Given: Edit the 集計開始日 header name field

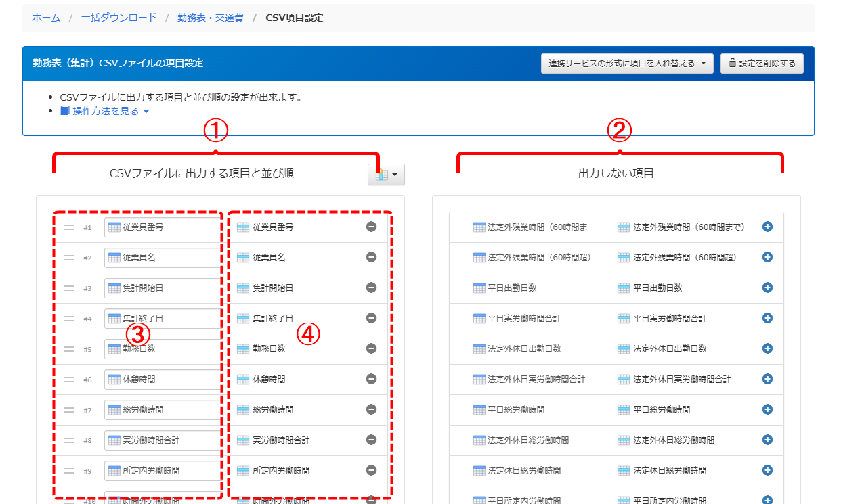Looking at the screenshot, I should pos(163,288).
